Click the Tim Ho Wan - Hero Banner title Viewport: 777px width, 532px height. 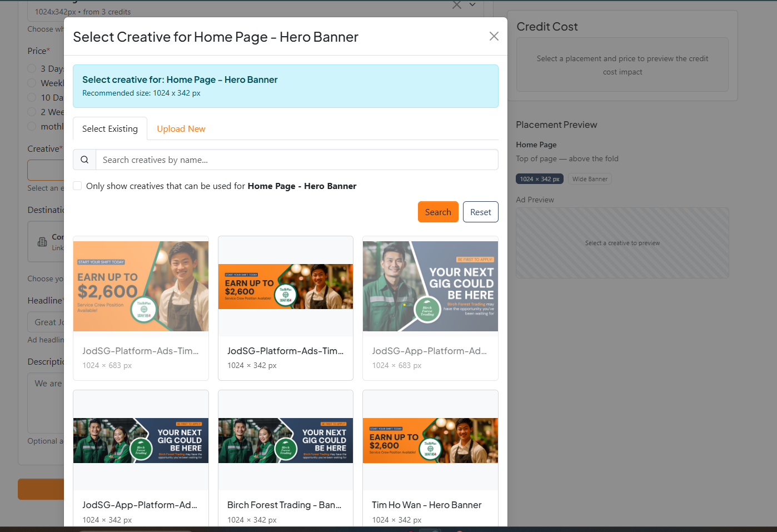pos(427,505)
